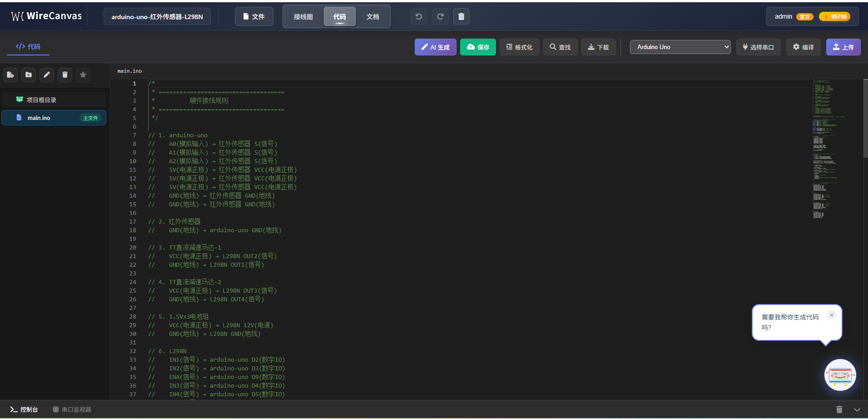Clear console with bottom trash icon

point(839,409)
